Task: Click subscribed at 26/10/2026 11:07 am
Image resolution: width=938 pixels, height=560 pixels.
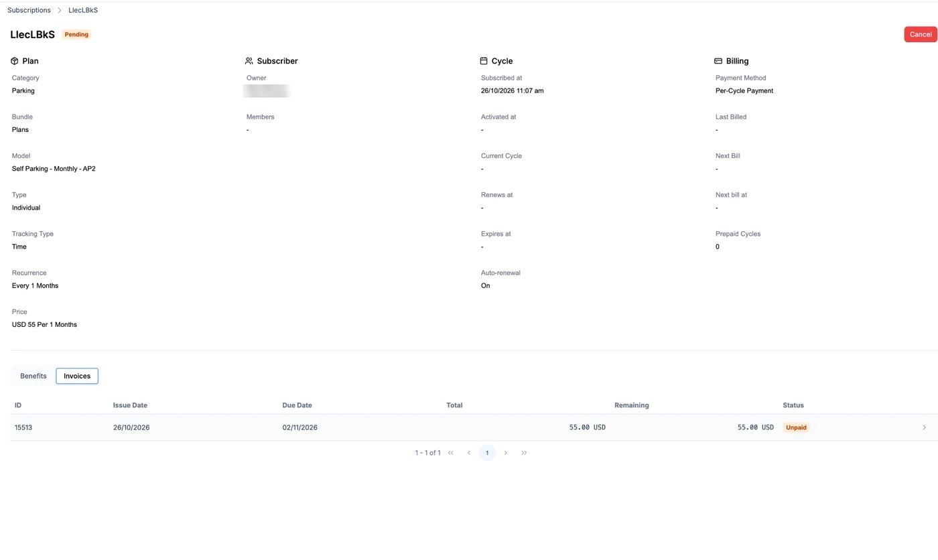Action: 512,91
